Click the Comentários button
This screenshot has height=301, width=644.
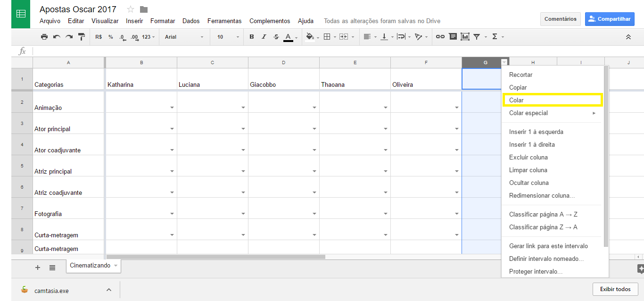[x=560, y=19]
